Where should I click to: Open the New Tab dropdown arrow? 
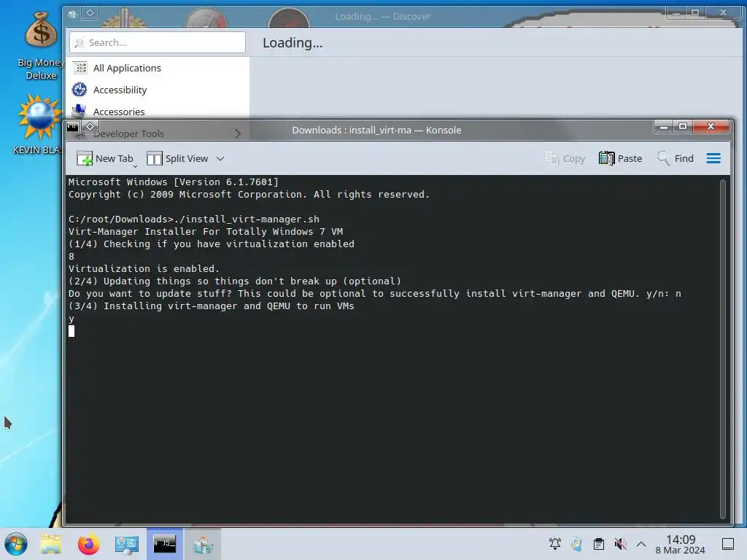[135, 166]
